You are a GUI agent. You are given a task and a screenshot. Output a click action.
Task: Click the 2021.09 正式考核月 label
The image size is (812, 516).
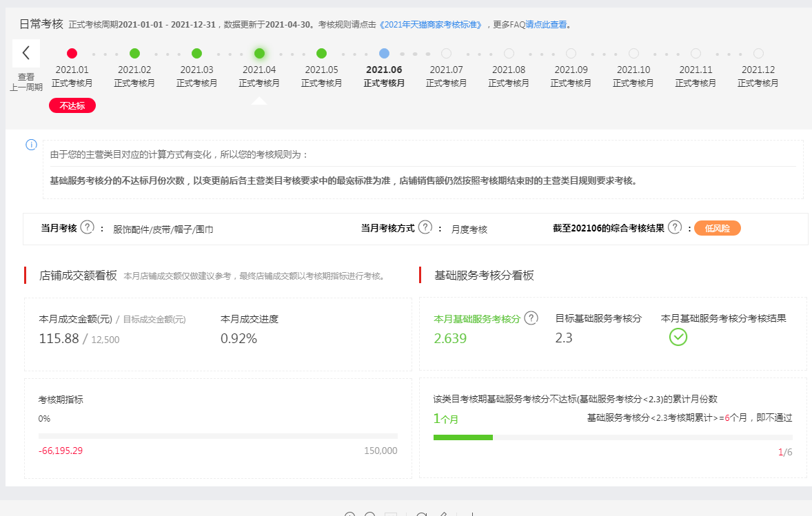point(571,76)
